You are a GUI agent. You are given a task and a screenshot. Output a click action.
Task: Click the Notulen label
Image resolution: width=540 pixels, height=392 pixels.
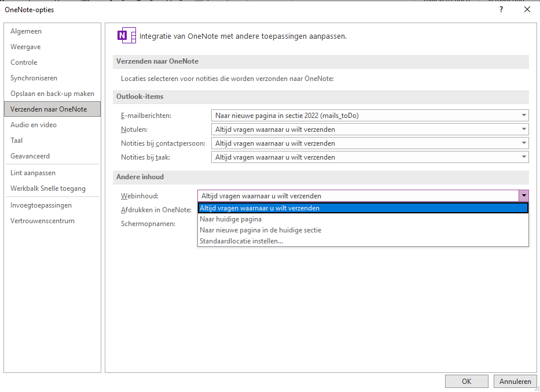(134, 130)
